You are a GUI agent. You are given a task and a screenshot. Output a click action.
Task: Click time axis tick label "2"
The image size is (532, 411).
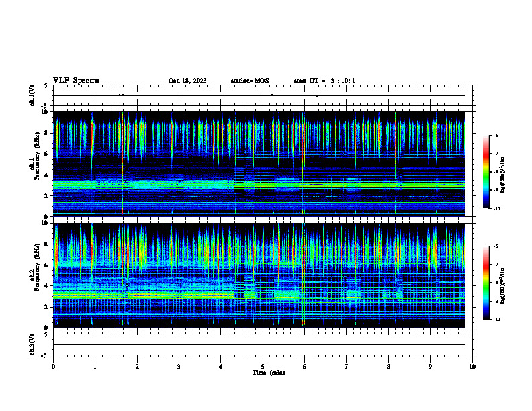[137, 367]
